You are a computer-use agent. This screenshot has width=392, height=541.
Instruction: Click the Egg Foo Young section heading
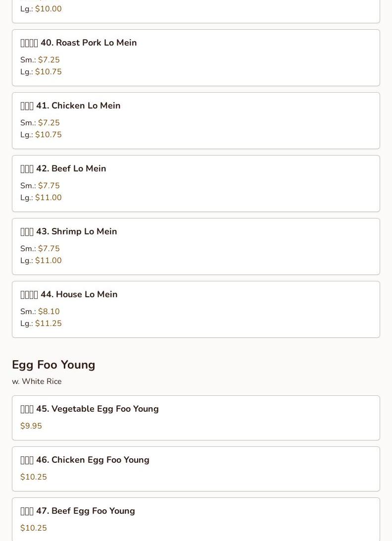click(53, 365)
